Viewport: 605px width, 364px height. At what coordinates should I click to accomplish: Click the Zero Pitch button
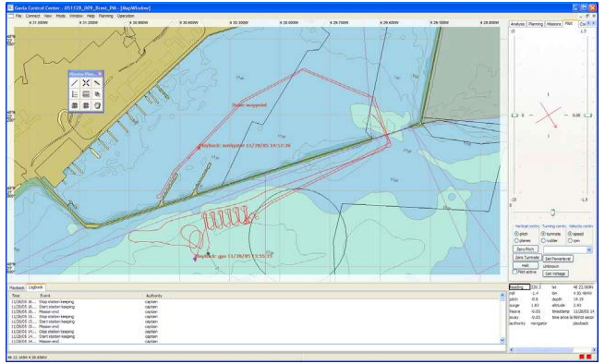[526, 249]
